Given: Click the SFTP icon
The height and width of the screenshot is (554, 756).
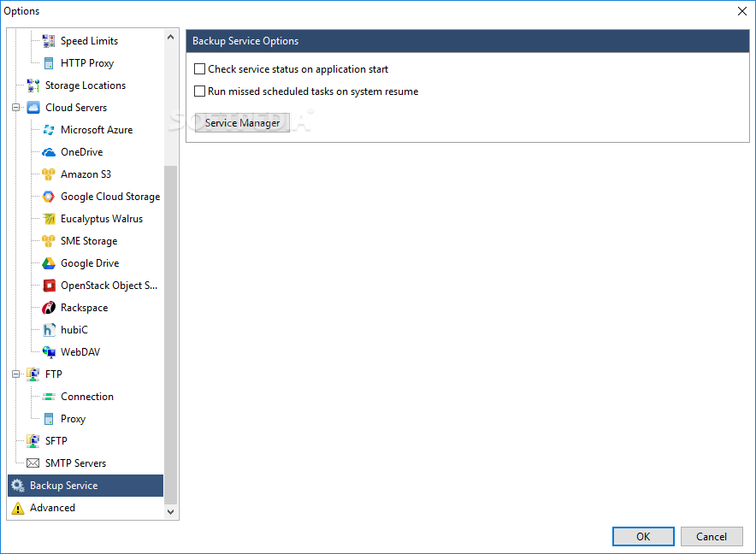Looking at the screenshot, I should (33, 440).
